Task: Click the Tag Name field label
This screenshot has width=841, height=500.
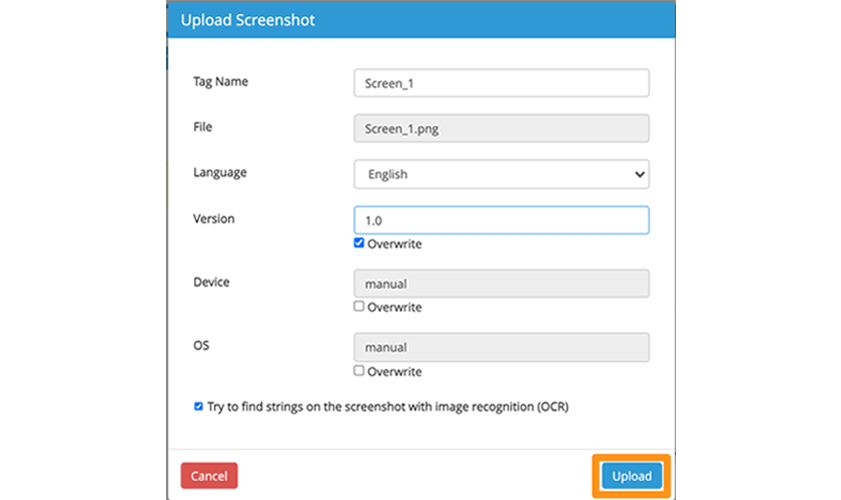Action: [220, 82]
